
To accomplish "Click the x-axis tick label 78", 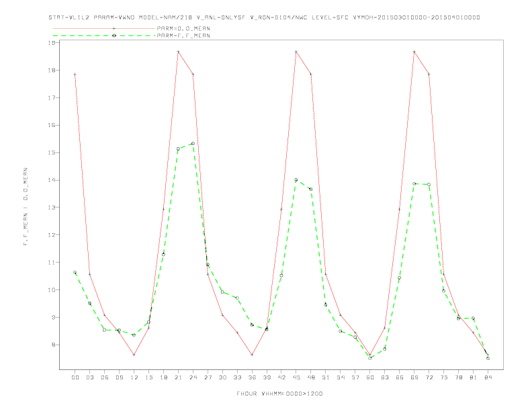I will (458, 377).
